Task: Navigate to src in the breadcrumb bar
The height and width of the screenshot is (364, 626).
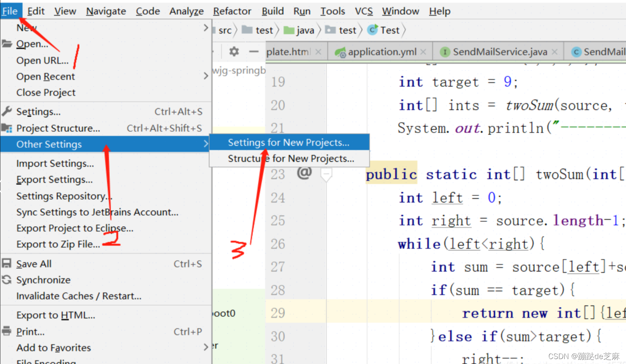Action: click(226, 30)
